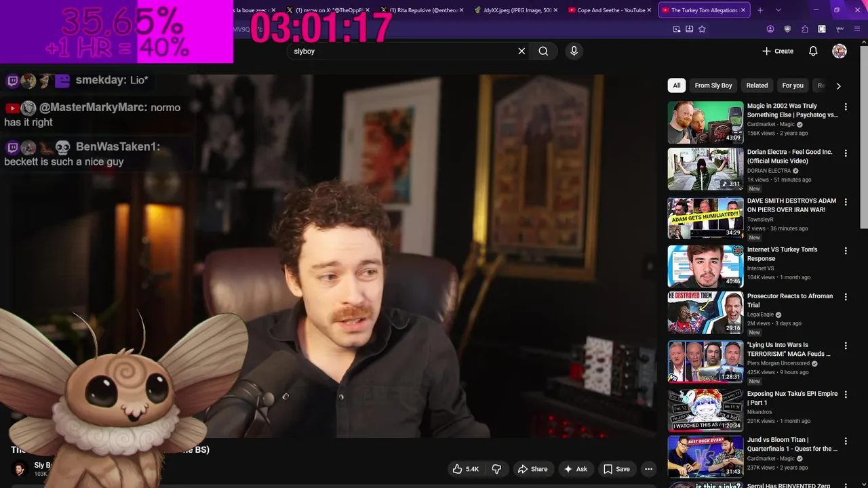Open options menu for Dorian Electra video
Viewport: 868px width, 488px height.
846,153
